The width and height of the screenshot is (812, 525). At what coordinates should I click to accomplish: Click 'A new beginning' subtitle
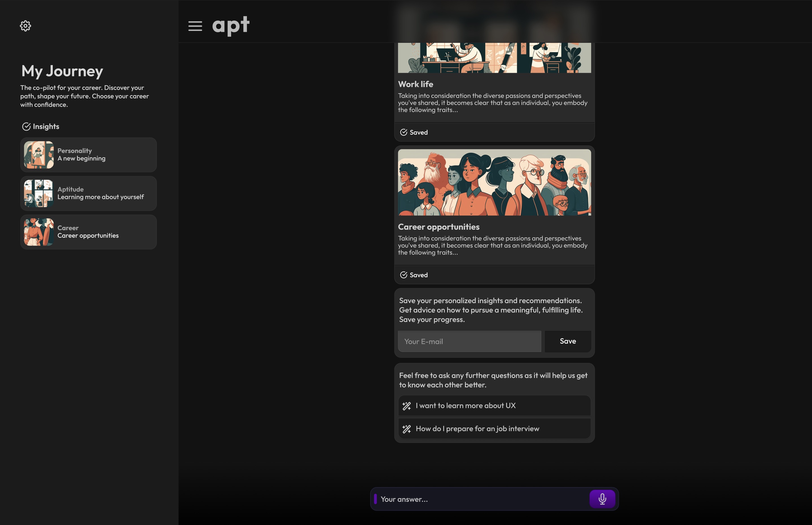(82, 158)
